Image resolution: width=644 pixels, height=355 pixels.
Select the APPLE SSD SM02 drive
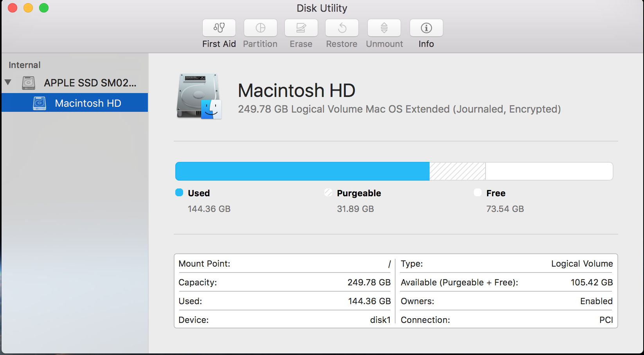tap(74, 83)
